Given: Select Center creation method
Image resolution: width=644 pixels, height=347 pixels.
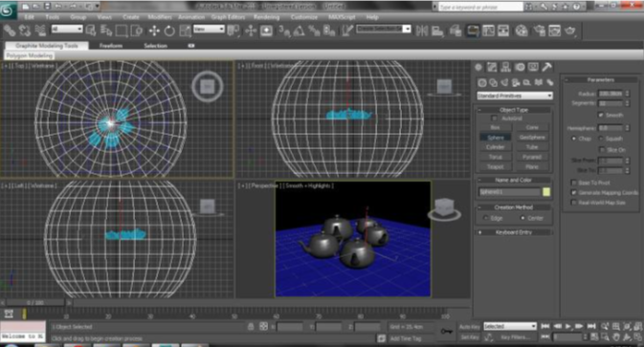Looking at the screenshot, I should click(522, 218).
